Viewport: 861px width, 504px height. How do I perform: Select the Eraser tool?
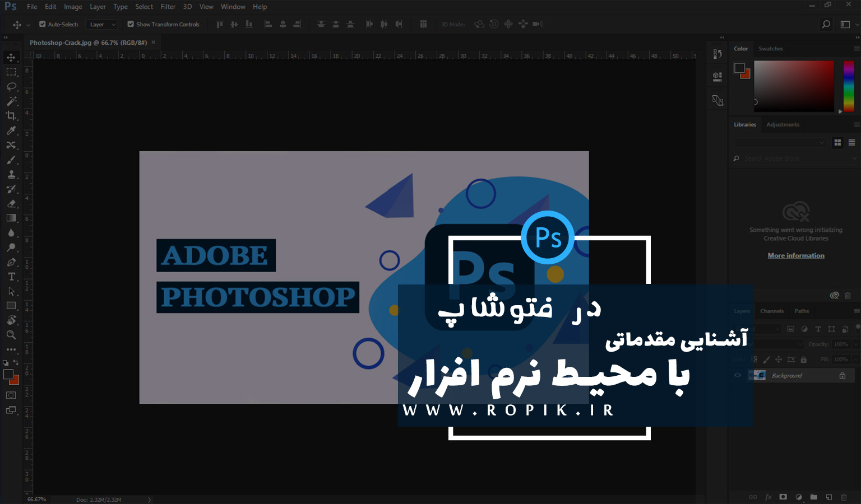pyautogui.click(x=11, y=203)
